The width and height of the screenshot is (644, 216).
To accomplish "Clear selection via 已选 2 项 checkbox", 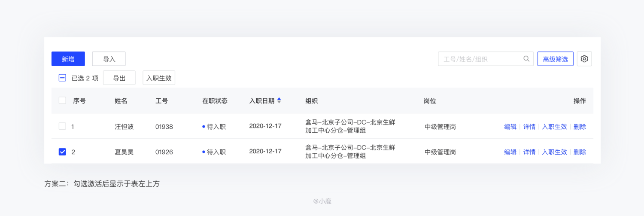I will click(62, 78).
